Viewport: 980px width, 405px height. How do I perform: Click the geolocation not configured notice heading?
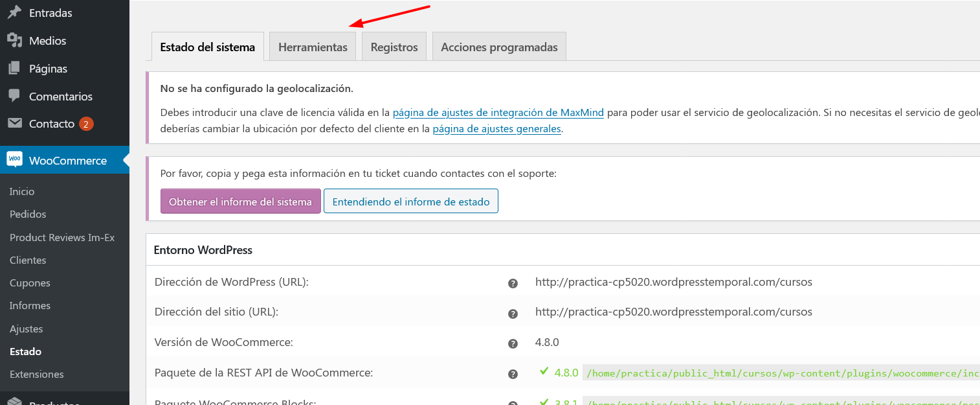point(256,89)
